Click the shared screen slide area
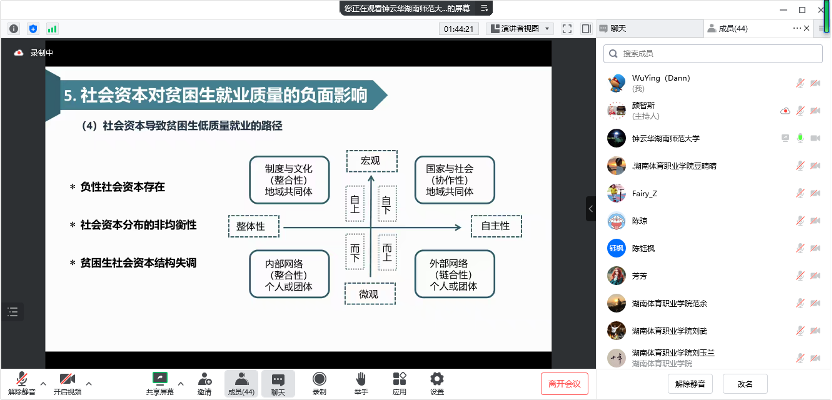The width and height of the screenshot is (832, 400). coord(298,209)
